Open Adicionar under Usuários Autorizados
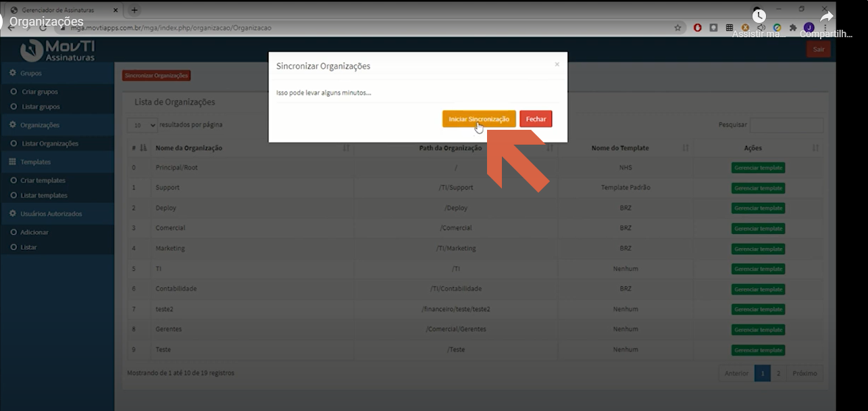Viewport: 868px width, 411px height. tap(34, 232)
